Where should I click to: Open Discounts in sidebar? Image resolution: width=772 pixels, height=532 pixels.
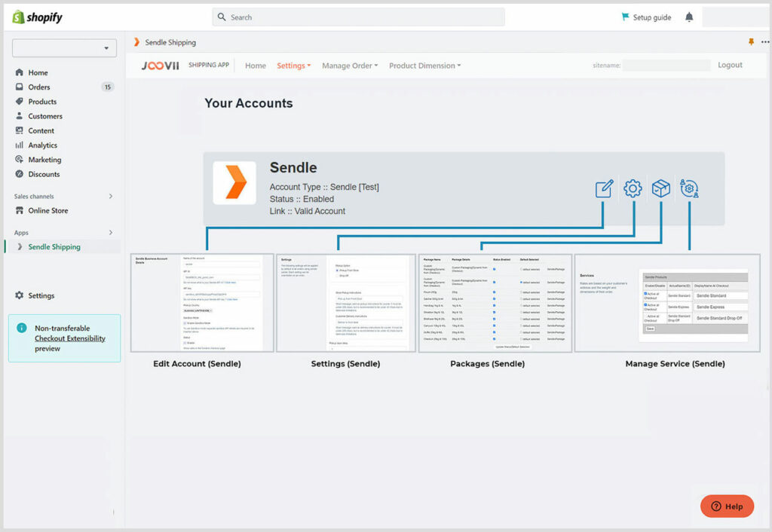point(44,174)
